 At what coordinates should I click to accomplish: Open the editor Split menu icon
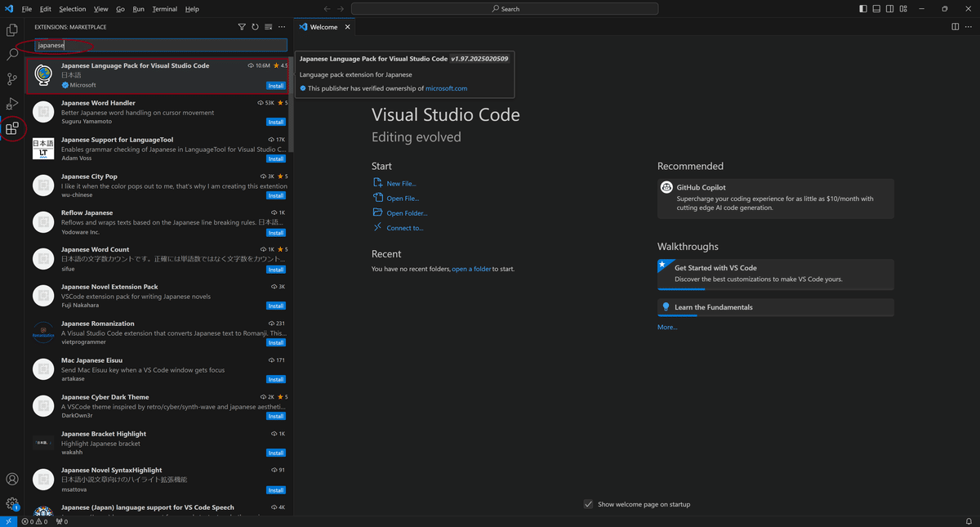coord(955,25)
